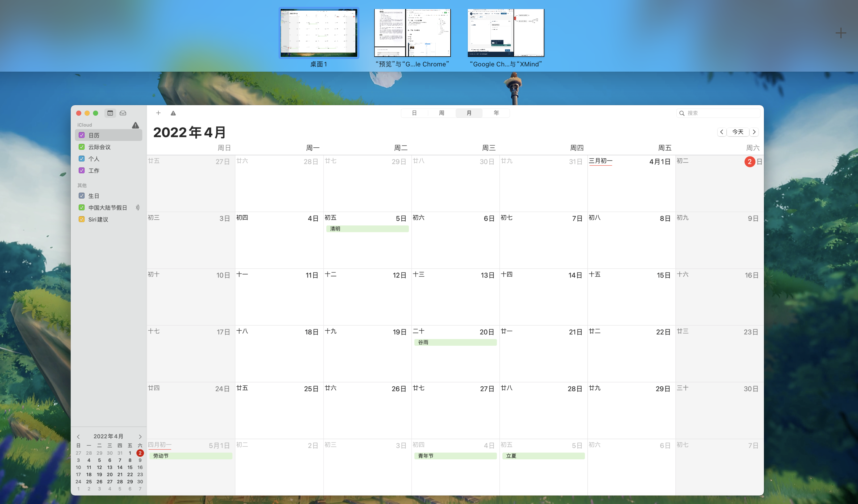The image size is (858, 504).
Task: Click the 2022年4月 mini calendar header
Action: pyautogui.click(x=108, y=437)
